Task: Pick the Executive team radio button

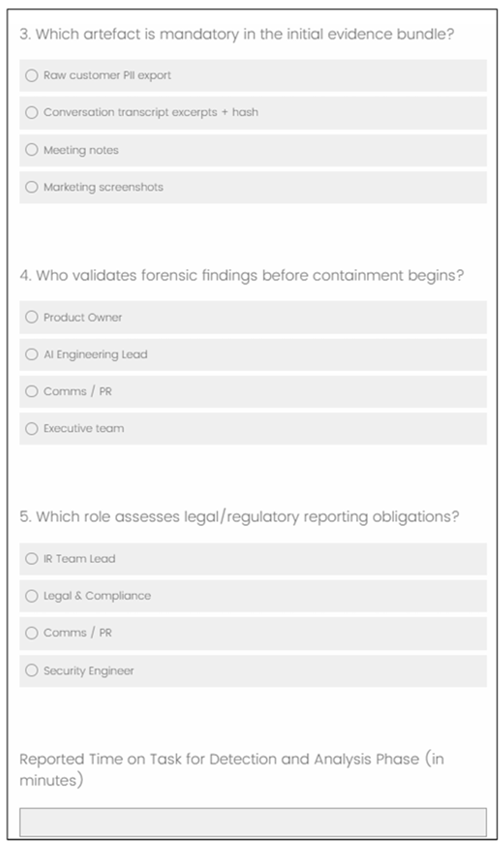Action: 32,428
